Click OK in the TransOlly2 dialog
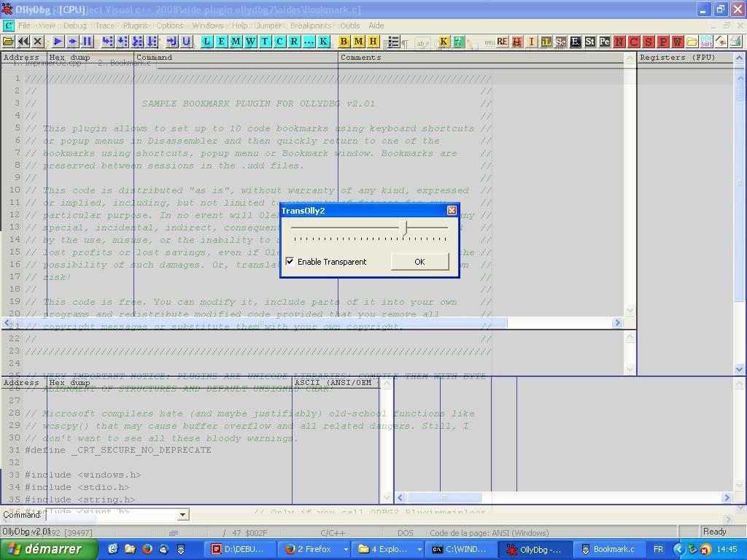This screenshot has width=747, height=560. (x=419, y=262)
